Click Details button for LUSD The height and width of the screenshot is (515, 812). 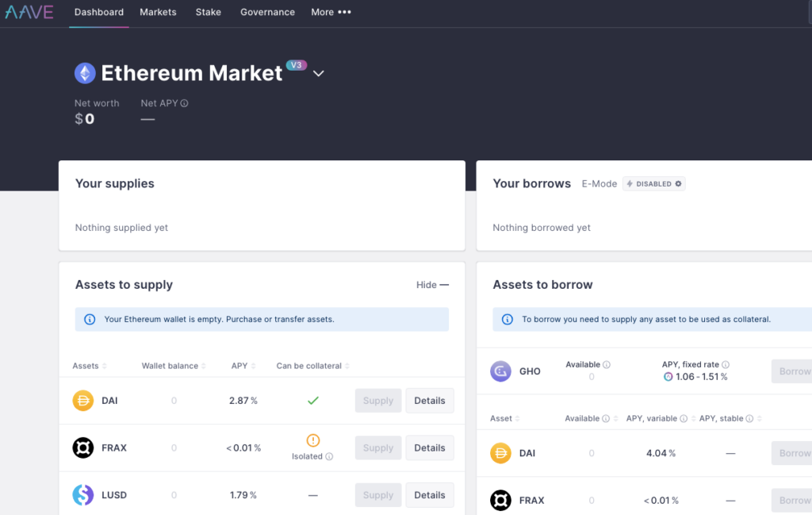pos(429,495)
